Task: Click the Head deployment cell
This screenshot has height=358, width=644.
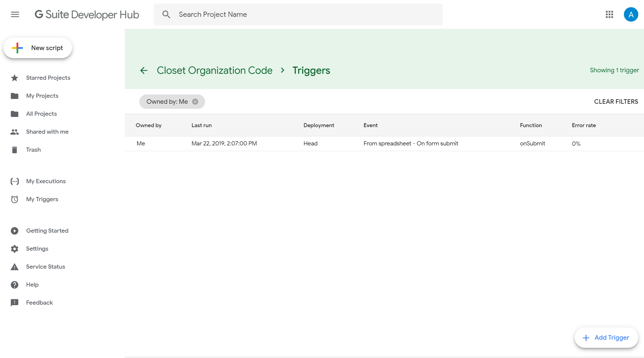Action: tap(310, 143)
